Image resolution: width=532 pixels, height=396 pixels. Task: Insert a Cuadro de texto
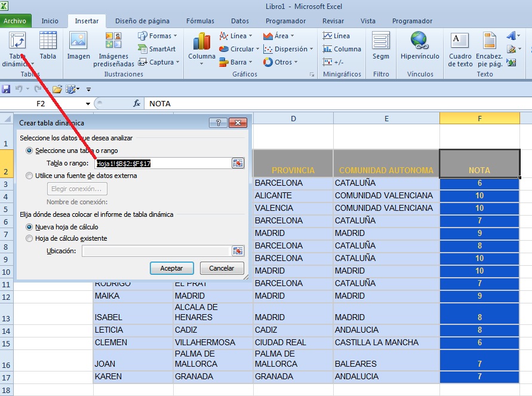click(x=460, y=49)
